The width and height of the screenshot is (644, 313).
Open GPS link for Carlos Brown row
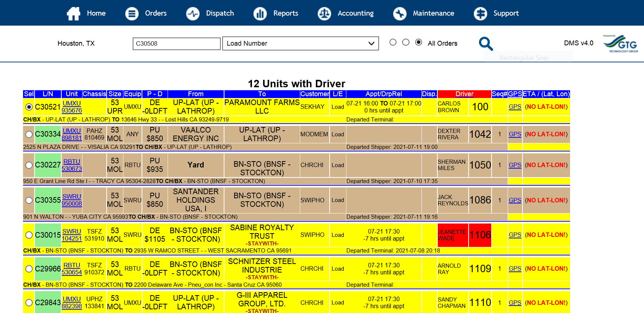pos(515,107)
